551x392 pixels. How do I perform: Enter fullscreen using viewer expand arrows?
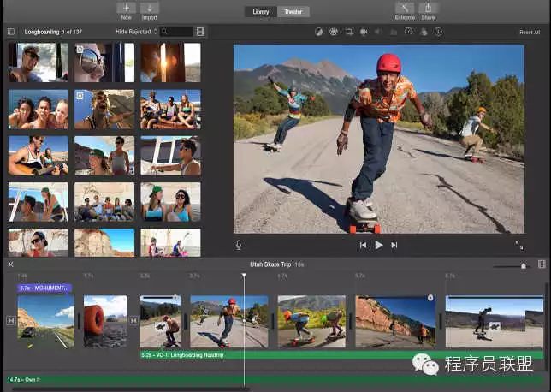tap(518, 245)
